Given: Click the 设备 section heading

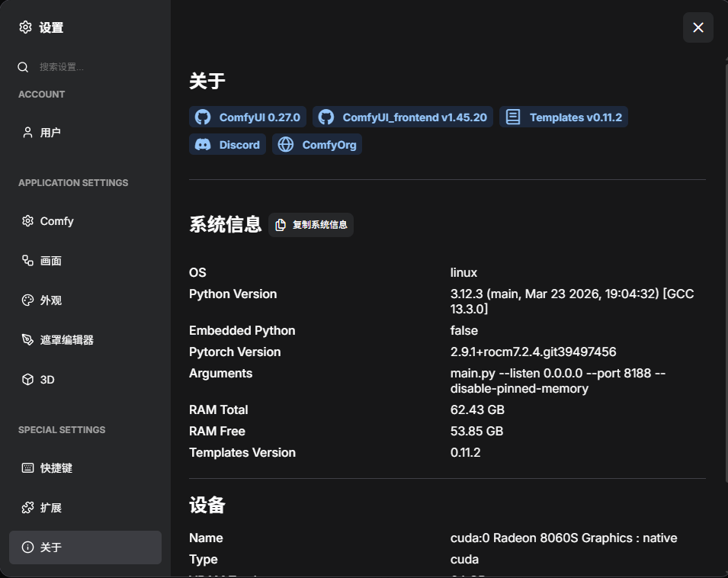Looking at the screenshot, I should [207, 505].
